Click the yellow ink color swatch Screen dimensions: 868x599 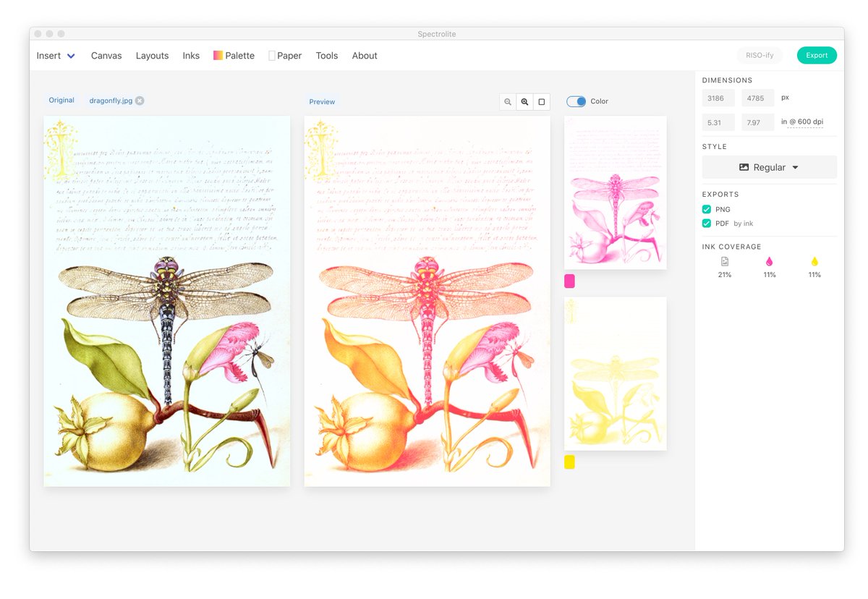tap(569, 462)
